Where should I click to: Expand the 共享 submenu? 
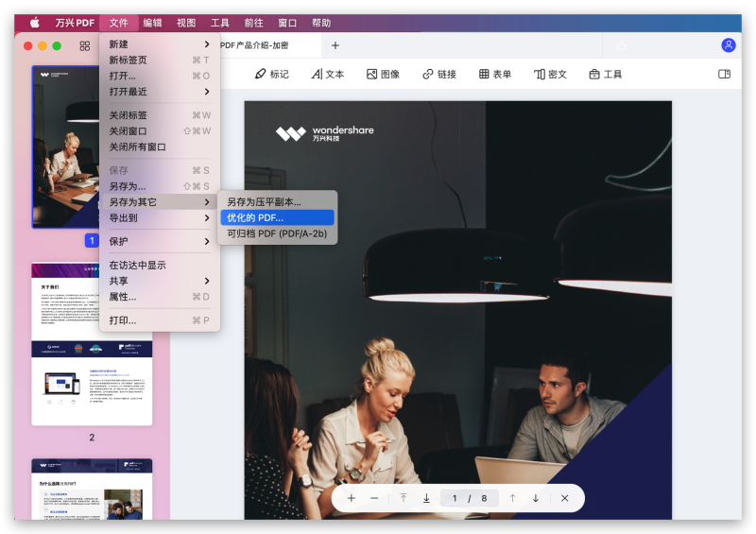pyautogui.click(x=160, y=281)
